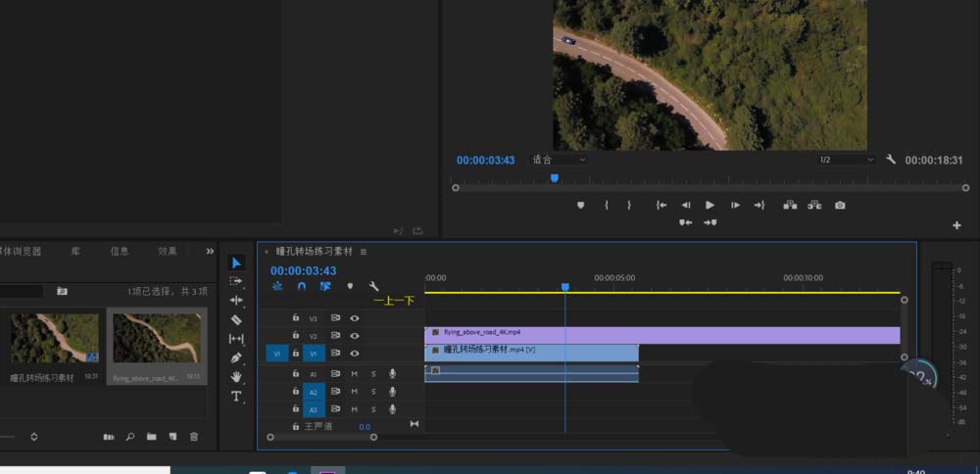Select the Razor tool in the toolbar

coord(236,319)
